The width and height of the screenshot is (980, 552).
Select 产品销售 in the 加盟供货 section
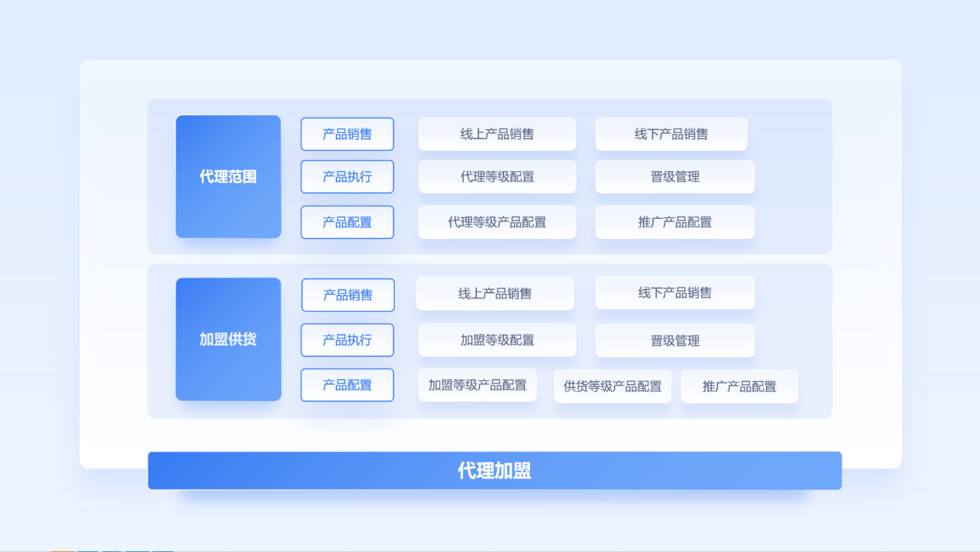coord(348,295)
